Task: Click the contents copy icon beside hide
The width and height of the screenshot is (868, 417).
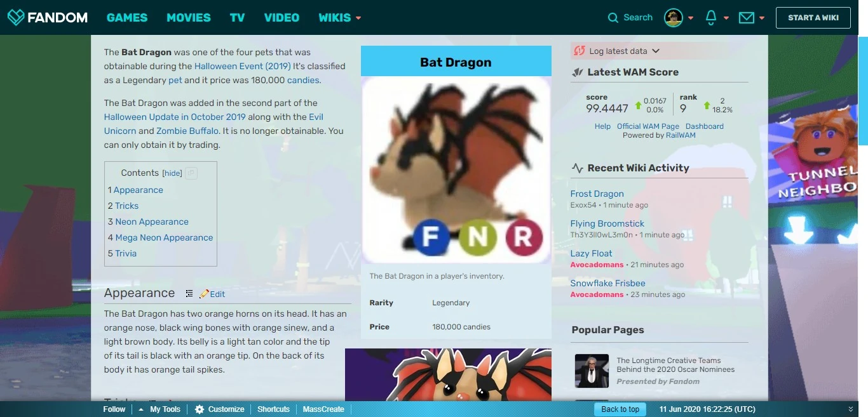Action: click(x=191, y=173)
